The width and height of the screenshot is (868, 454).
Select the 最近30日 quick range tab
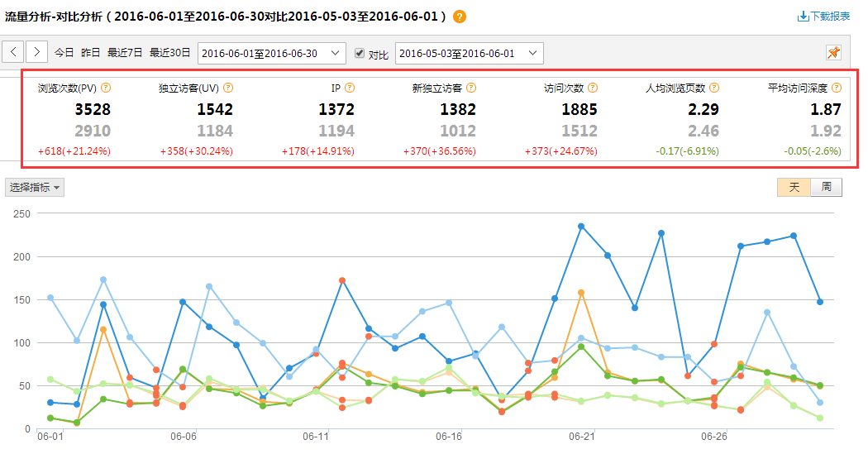pyautogui.click(x=169, y=53)
